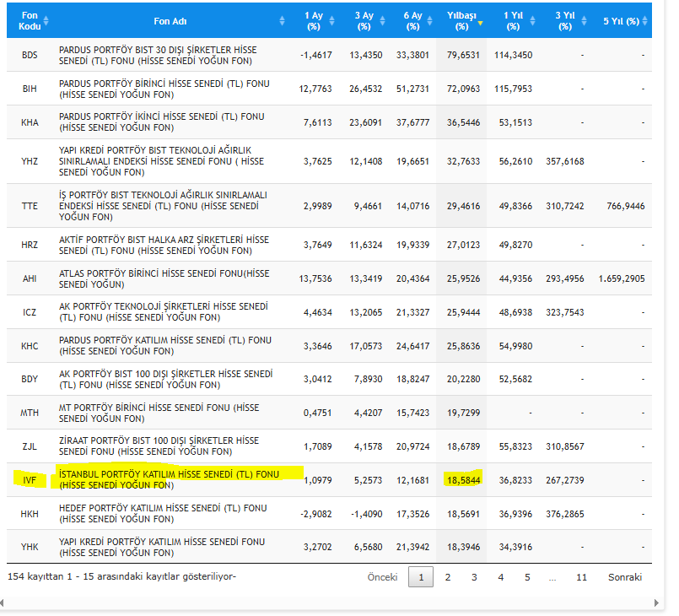Open MT Portföy Birinci Hisse Senedi fund

click(159, 413)
